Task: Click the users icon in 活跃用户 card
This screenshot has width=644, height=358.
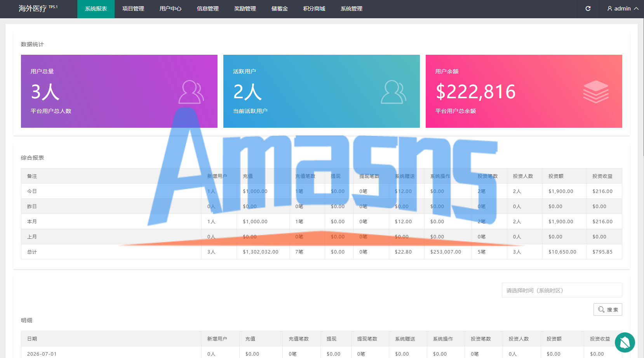Action: (393, 92)
